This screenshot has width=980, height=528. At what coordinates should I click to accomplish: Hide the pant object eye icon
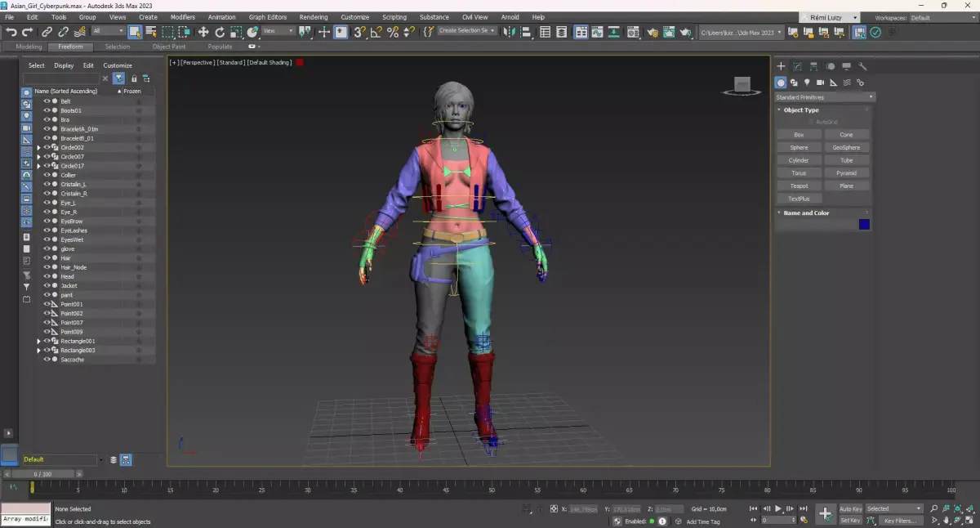[x=47, y=295]
